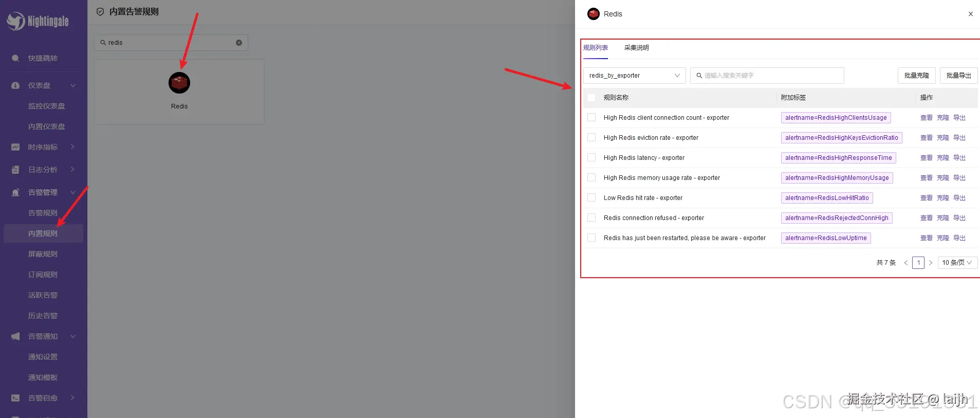The image size is (980, 418).
Task: Click the magnifier icon in keyword search
Action: click(699, 76)
